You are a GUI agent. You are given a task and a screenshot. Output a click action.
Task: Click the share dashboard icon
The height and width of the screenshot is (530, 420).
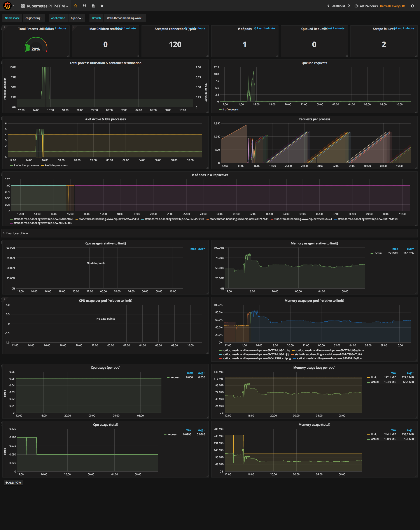point(84,6)
